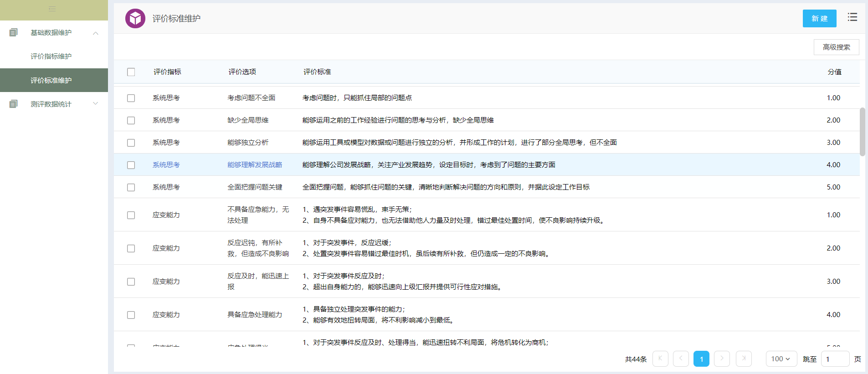Click the 跳至 page number input
The width and height of the screenshot is (868, 374).
coord(835,359)
